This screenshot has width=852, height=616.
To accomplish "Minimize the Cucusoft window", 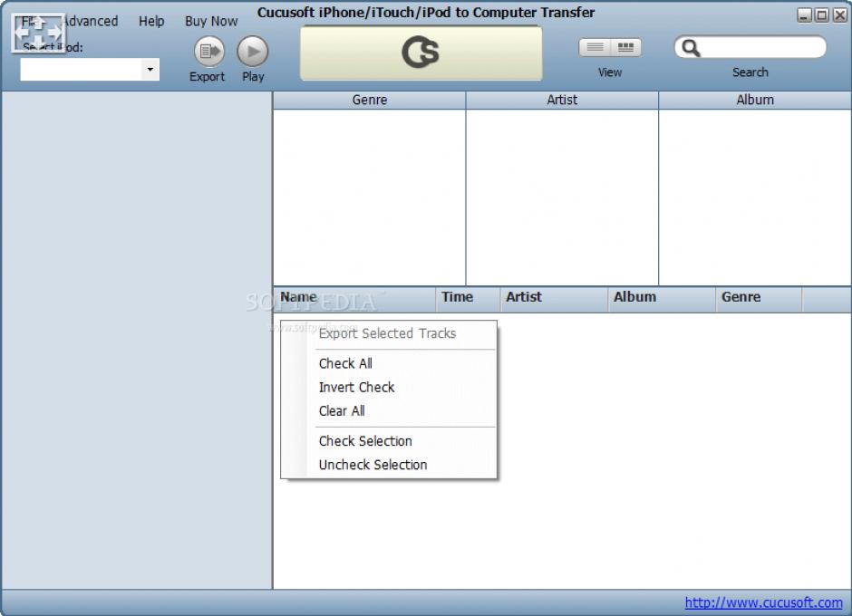I will click(804, 15).
